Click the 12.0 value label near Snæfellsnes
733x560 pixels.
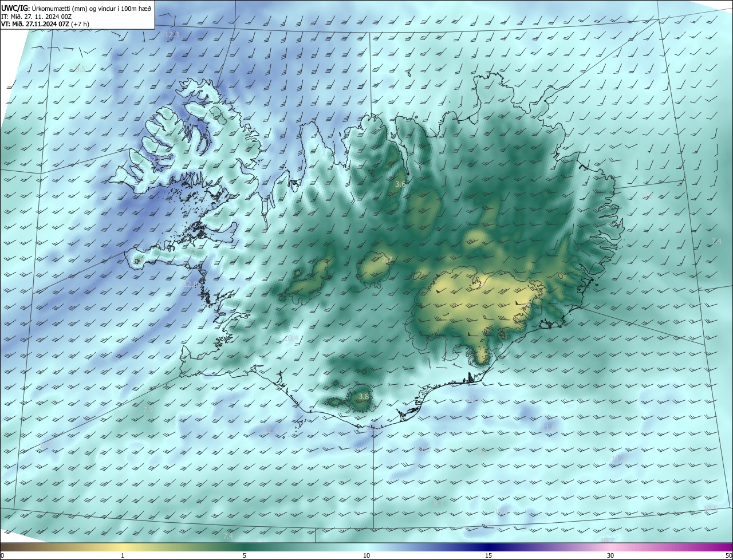[x=190, y=284]
